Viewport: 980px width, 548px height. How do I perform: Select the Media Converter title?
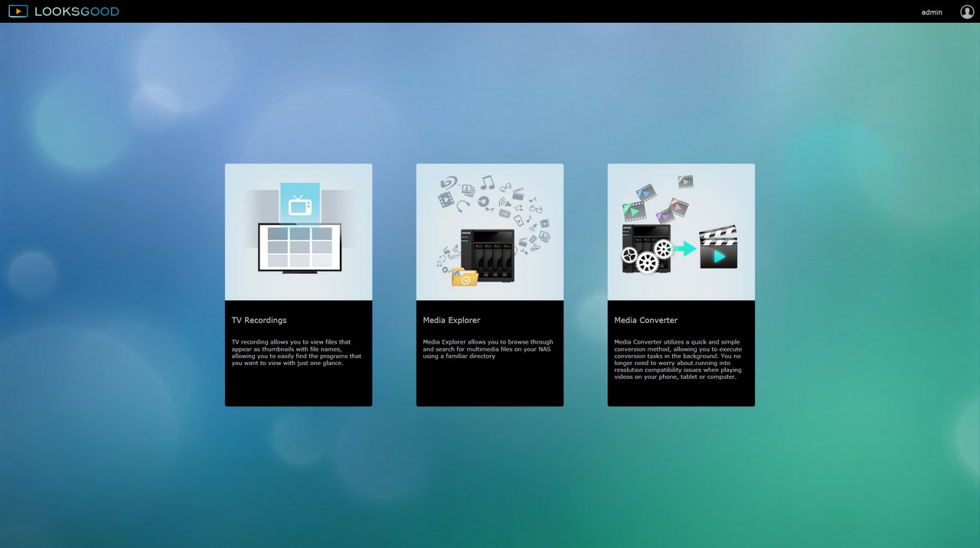(646, 320)
